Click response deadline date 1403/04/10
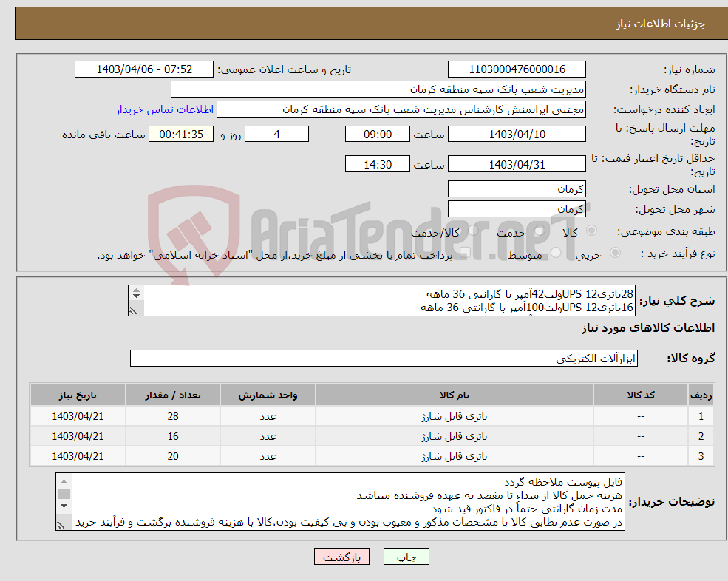The height and width of the screenshot is (581, 728). tap(517, 135)
